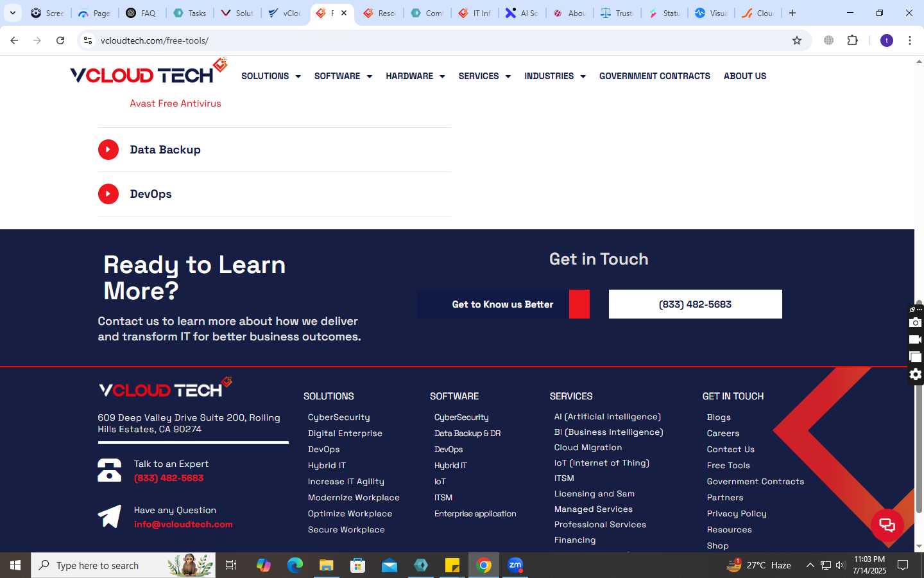Click the paper plane icon beside Have any Question
Image resolution: width=924 pixels, height=578 pixels.
tap(109, 516)
